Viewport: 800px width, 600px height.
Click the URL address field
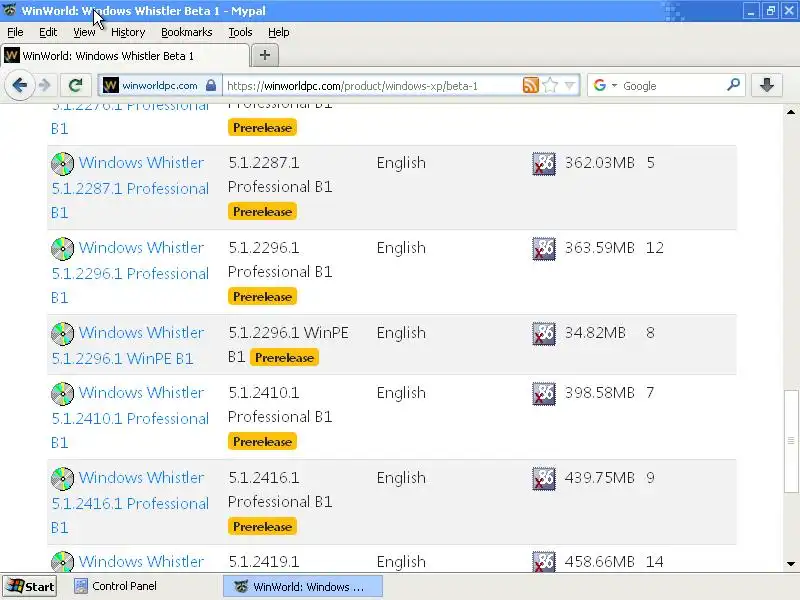pyautogui.click(x=372, y=86)
